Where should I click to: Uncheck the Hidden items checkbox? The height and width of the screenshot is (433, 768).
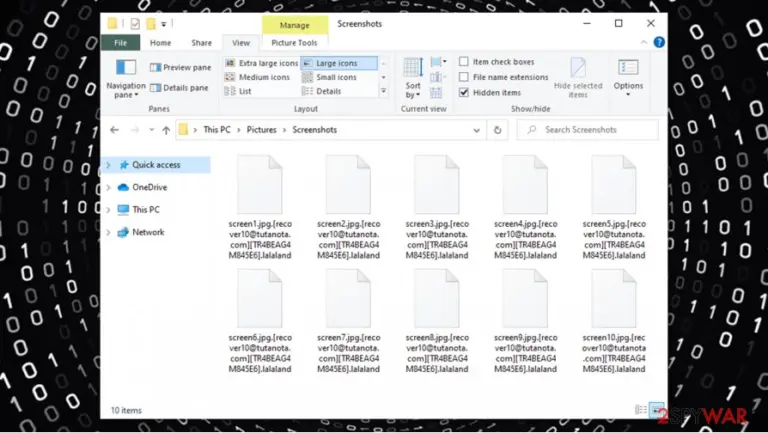point(464,92)
